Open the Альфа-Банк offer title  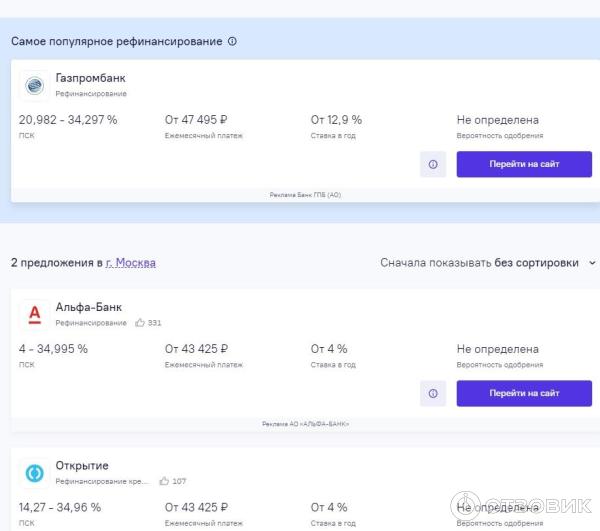pos(88,307)
